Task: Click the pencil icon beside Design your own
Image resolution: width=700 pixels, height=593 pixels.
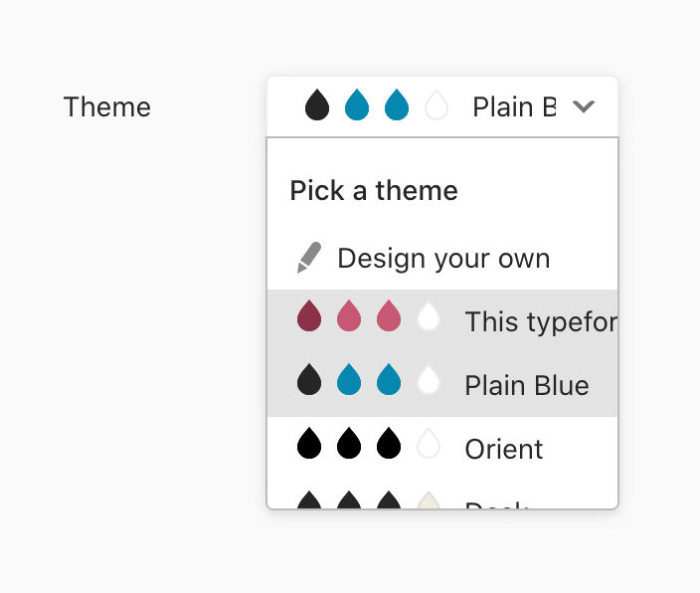Action: [309, 258]
